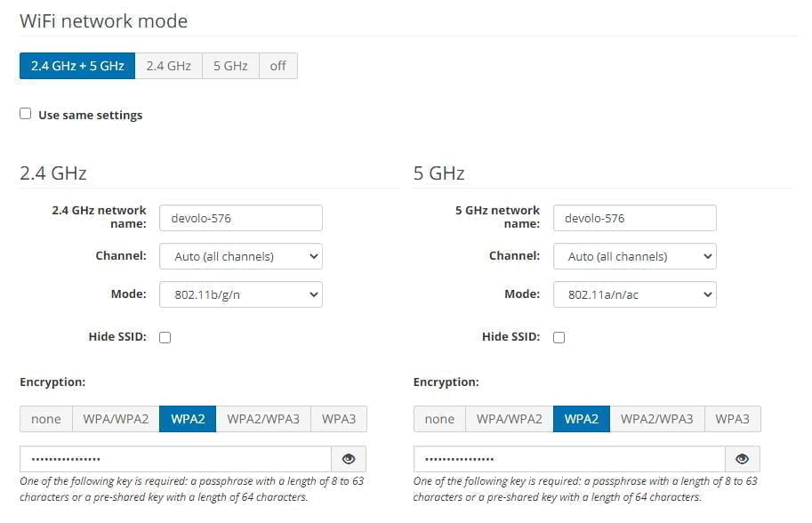Turn WiFi network mode off
Screen dimensions: 812x523
(278, 66)
